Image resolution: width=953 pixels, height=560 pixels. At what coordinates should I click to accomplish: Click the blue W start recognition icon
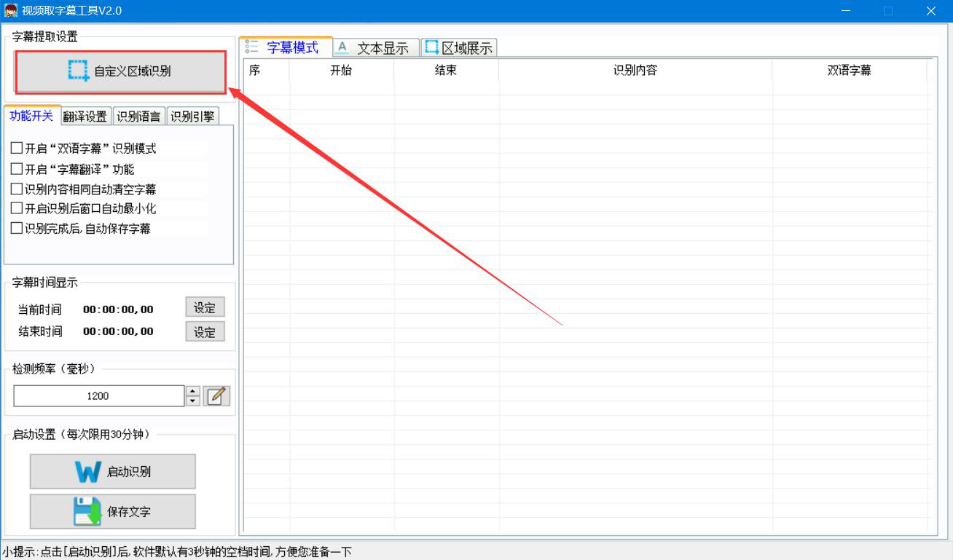(x=88, y=472)
